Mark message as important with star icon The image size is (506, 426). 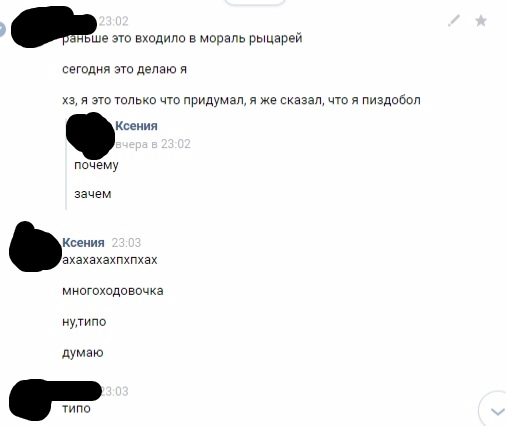[481, 21]
